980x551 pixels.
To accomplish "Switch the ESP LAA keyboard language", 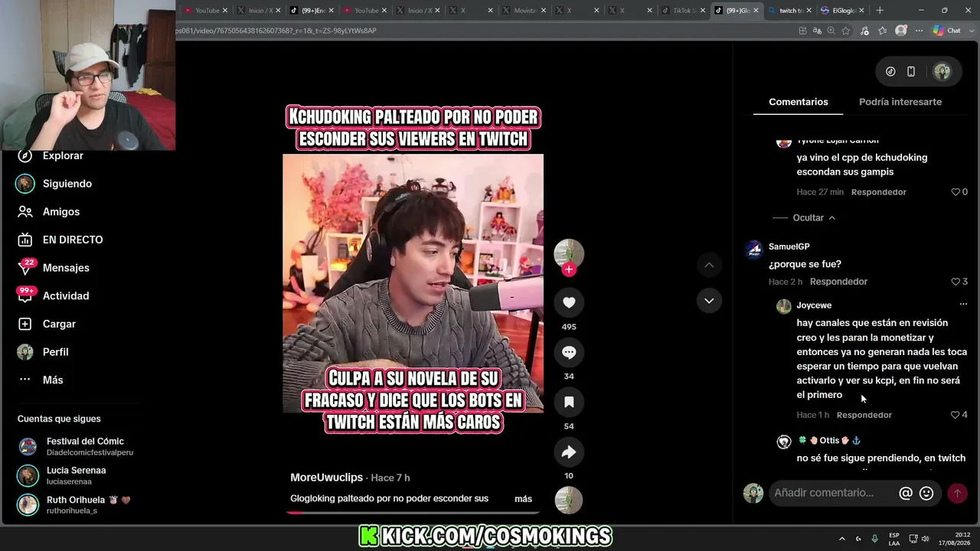I will pyautogui.click(x=894, y=539).
